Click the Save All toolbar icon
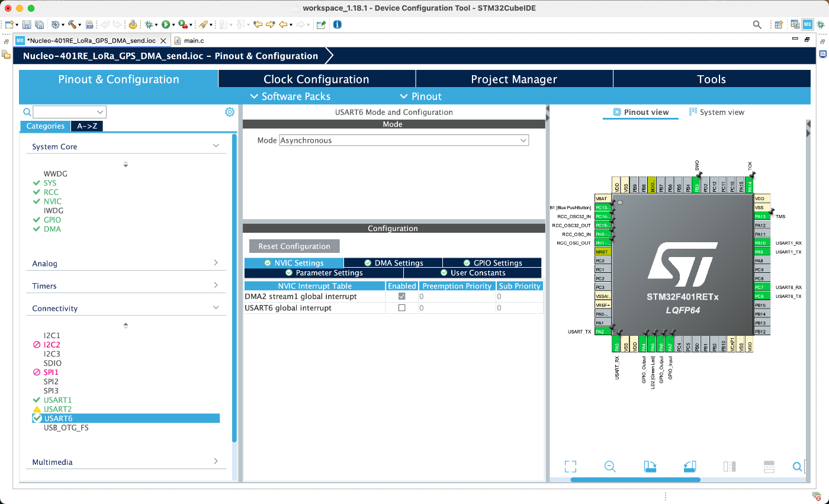This screenshot has height=504, width=829. pyautogui.click(x=39, y=25)
